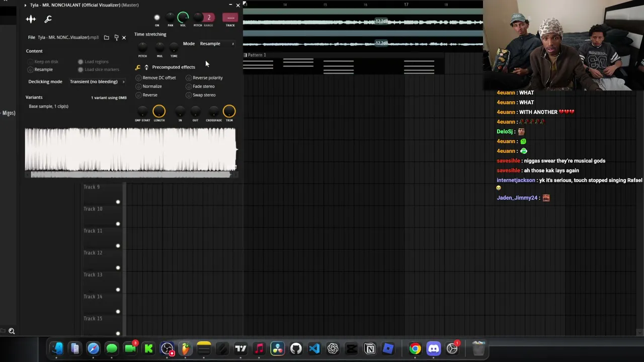Adjust the VOL knob
This screenshot has height=362, width=644.
(x=183, y=18)
